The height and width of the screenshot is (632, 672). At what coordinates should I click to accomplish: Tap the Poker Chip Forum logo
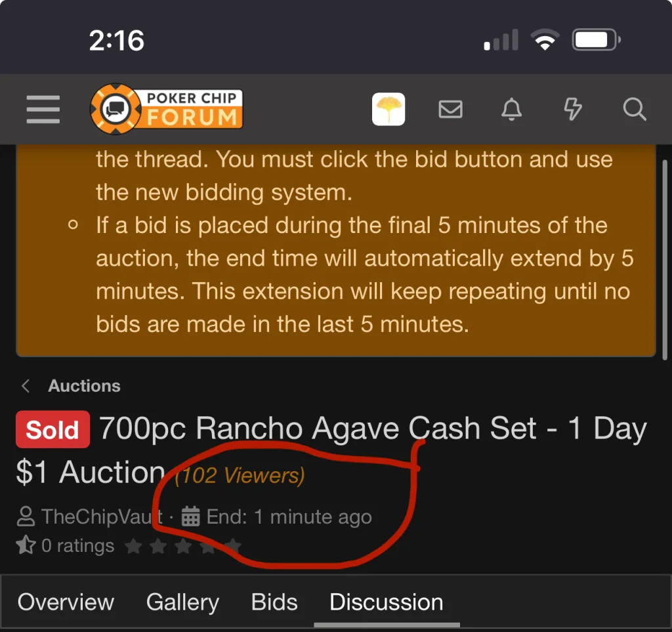pos(167,109)
